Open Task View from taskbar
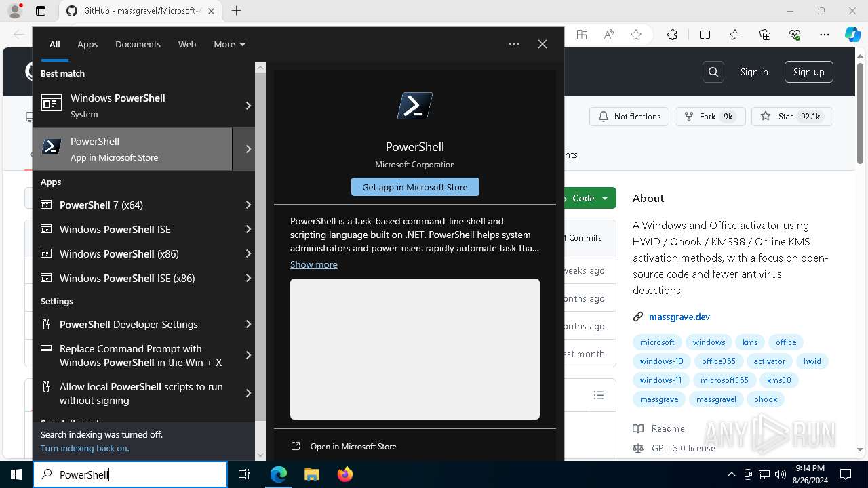 [244, 474]
